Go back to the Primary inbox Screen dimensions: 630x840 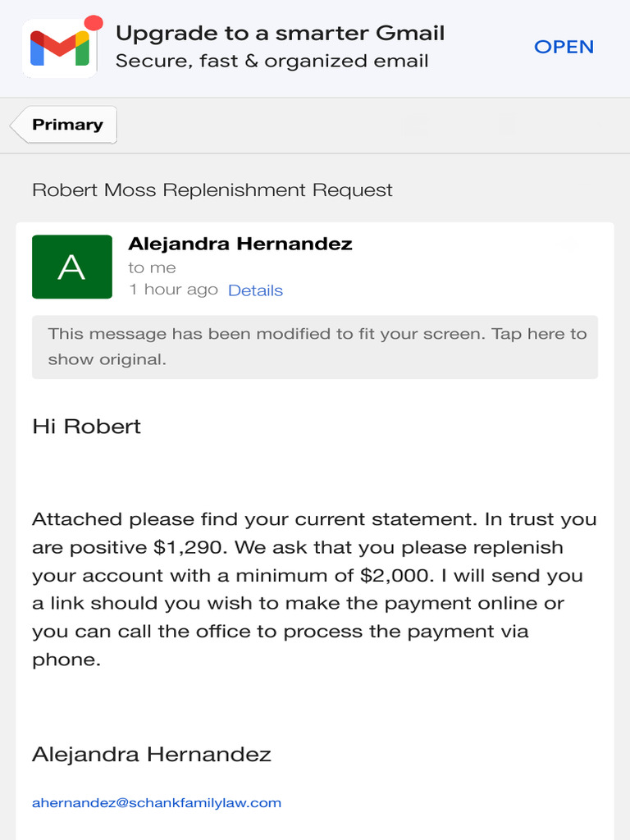pyautogui.click(x=66, y=125)
